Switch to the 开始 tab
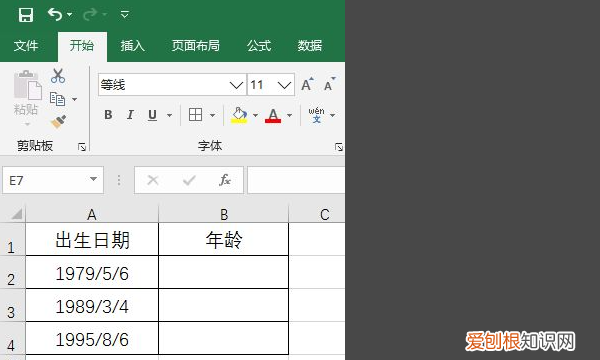The image size is (600, 360). (x=82, y=46)
